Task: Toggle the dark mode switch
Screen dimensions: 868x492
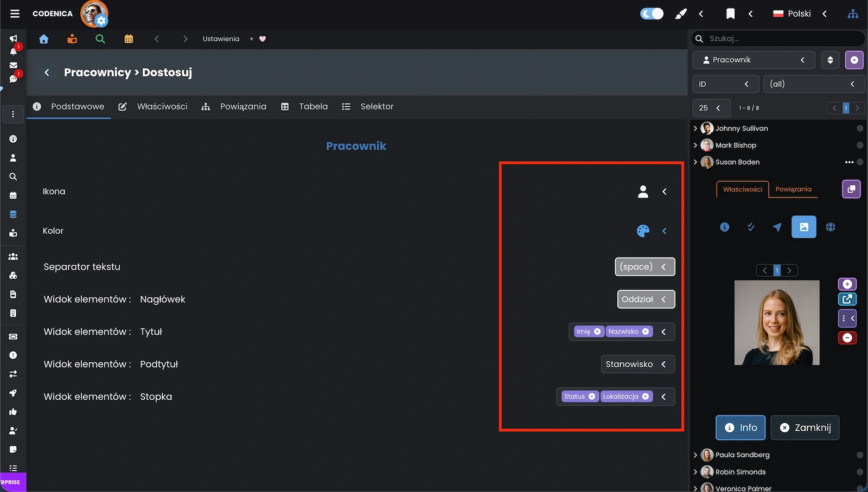Action: click(x=652, y=14)
